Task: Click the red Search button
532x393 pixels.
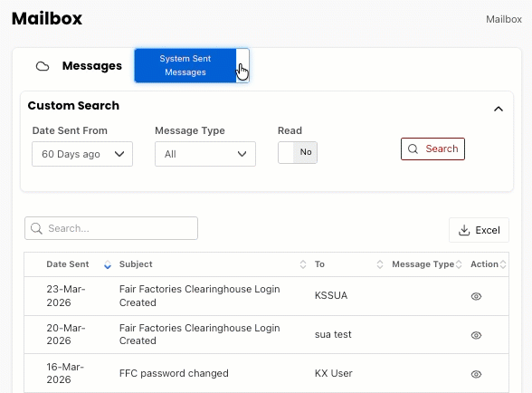Action: (432, 149)
